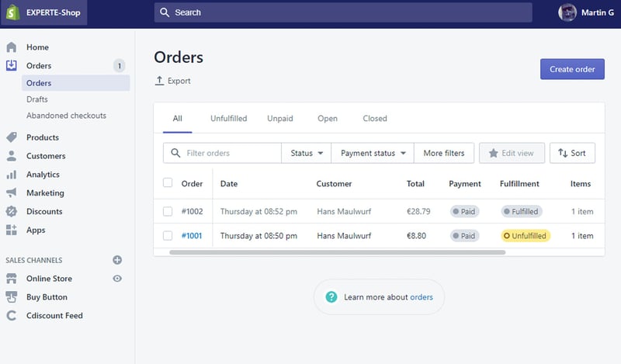This screenshot has height=364, width=621.
Task: Click the Discounts badge icon
Action: click(12, 211)
